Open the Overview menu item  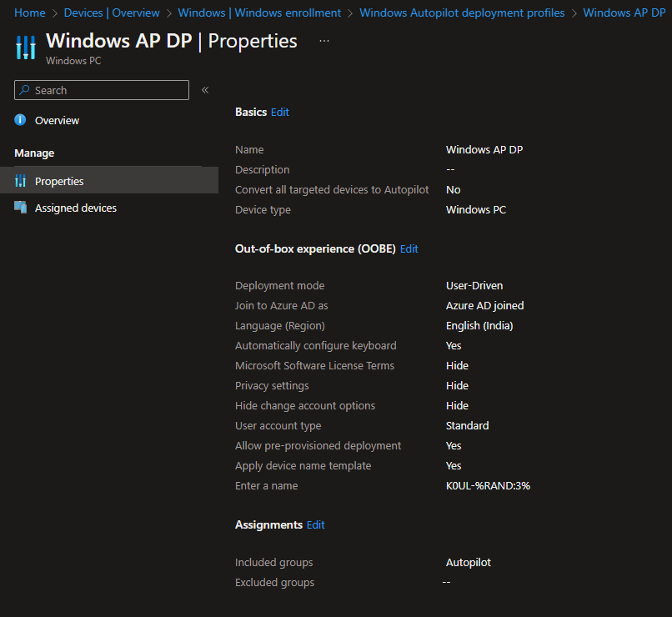(x=57, y=120)
